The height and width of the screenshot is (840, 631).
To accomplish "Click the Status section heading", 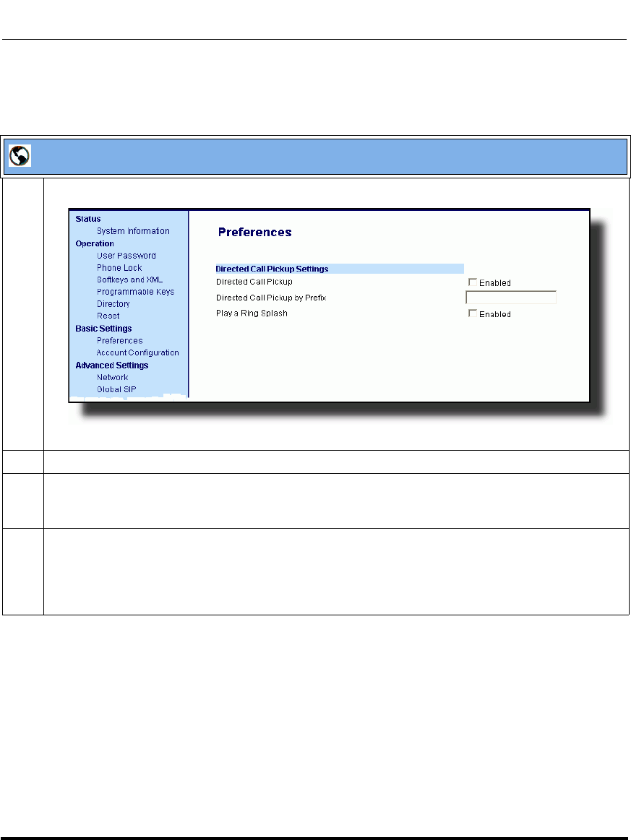I will (x=88, y=219).
